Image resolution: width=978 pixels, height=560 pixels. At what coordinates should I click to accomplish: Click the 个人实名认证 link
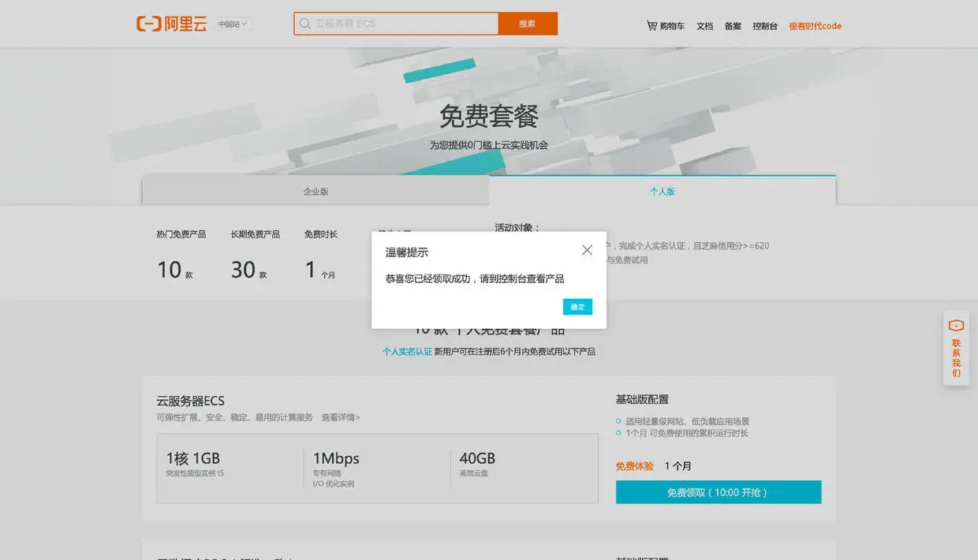[x=407, y=352]
